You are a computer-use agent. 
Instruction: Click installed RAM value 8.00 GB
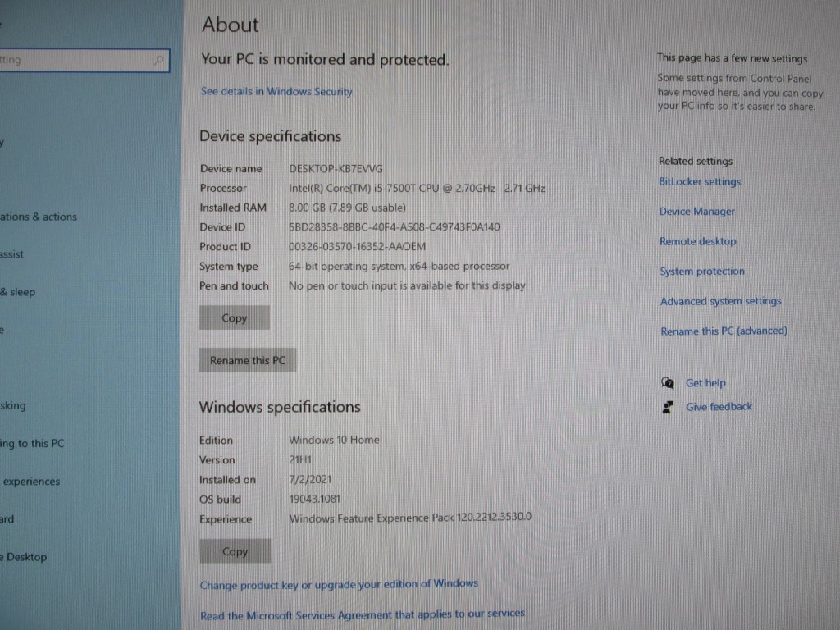(x=347, y=208)
